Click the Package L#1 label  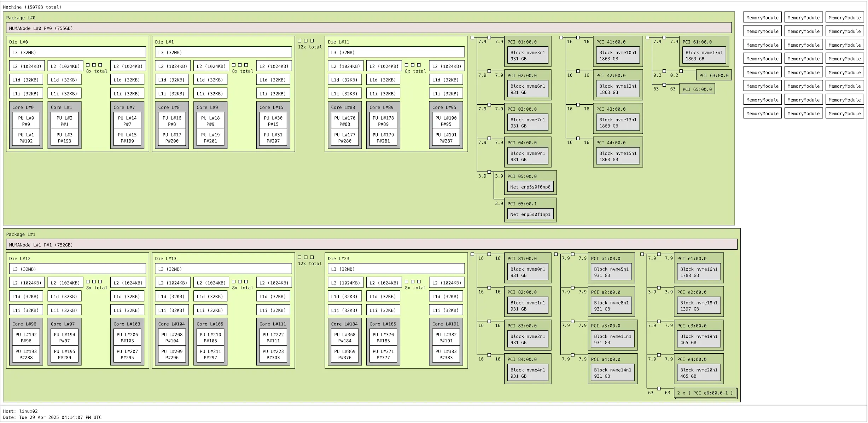[x=21, y=234]
